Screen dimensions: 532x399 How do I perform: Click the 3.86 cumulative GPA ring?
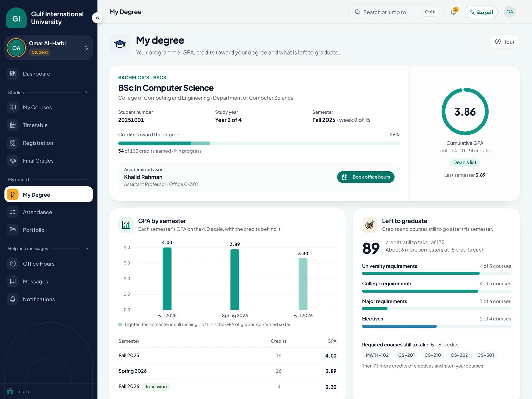tap(465, 112)
